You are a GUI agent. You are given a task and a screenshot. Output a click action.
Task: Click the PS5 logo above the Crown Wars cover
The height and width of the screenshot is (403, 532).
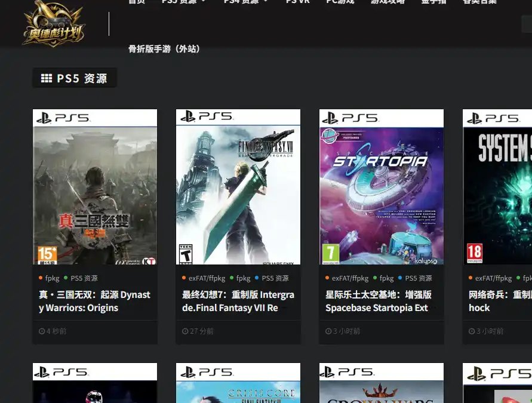pyautogui.click(x=348, y=372)
